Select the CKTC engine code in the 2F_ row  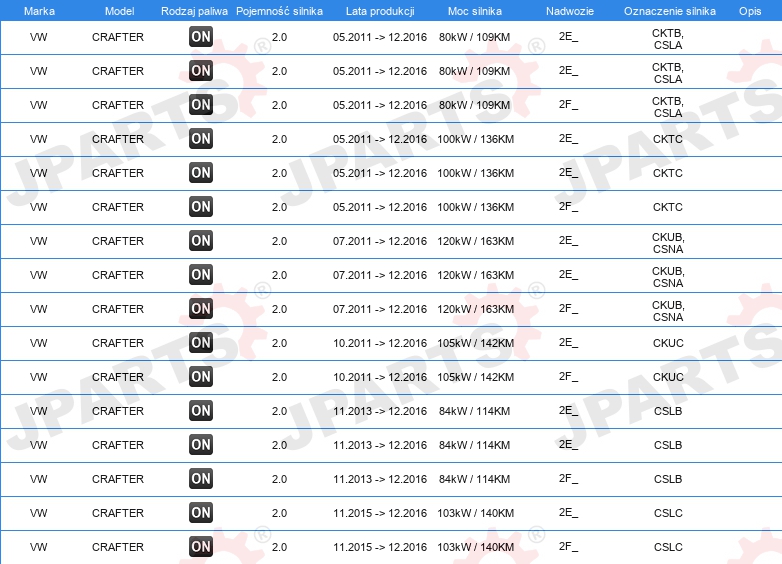pos(668,207)
